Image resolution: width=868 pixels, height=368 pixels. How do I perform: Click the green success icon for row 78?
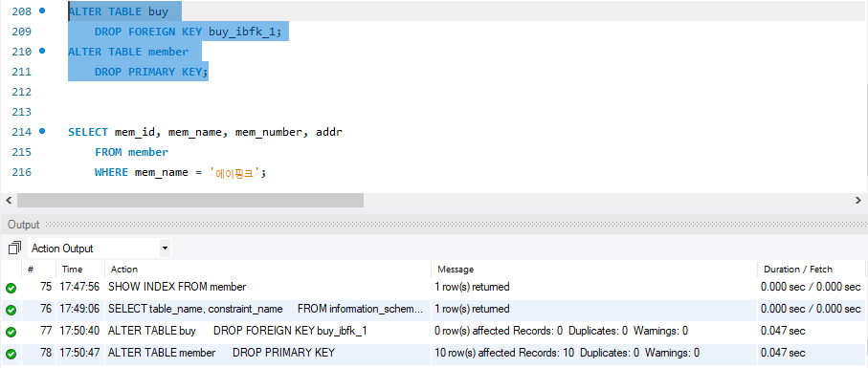pyautogui.click(x=11, y=354)
